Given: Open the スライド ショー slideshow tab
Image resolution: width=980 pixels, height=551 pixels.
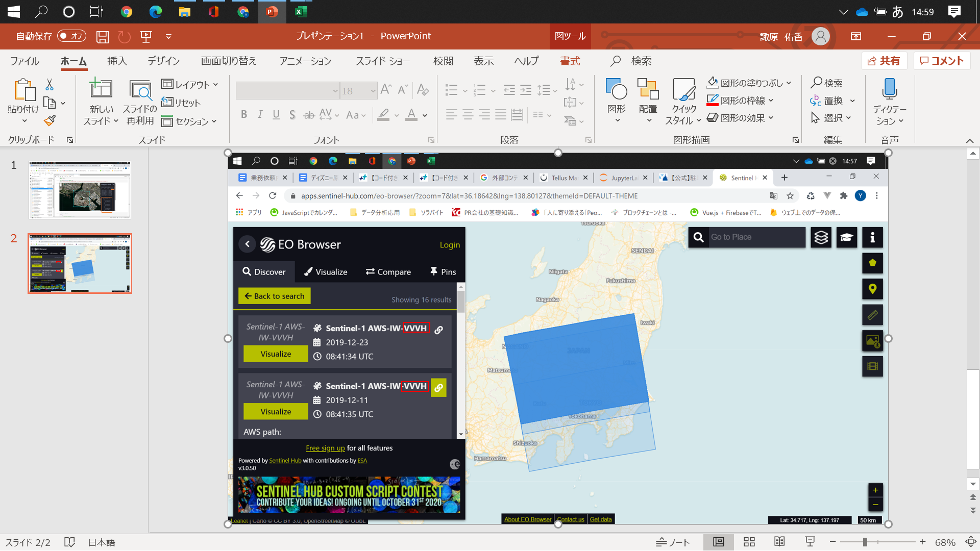Looking at the screenshot, I should 383,61.
